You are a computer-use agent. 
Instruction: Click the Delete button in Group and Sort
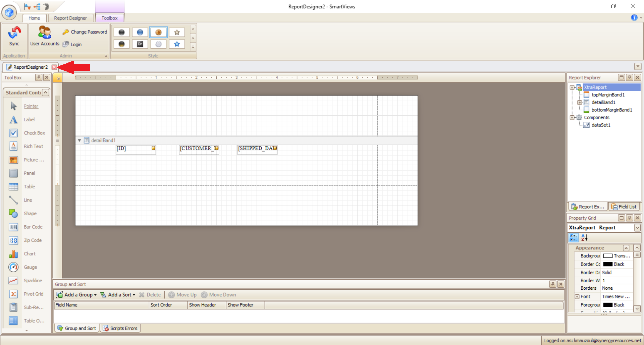click(150, 295)
